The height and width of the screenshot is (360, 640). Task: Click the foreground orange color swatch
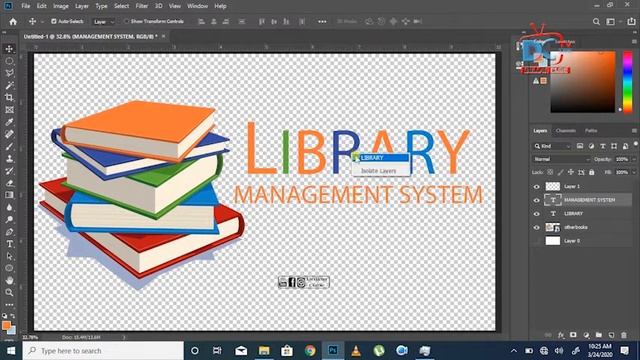(6, 325)
